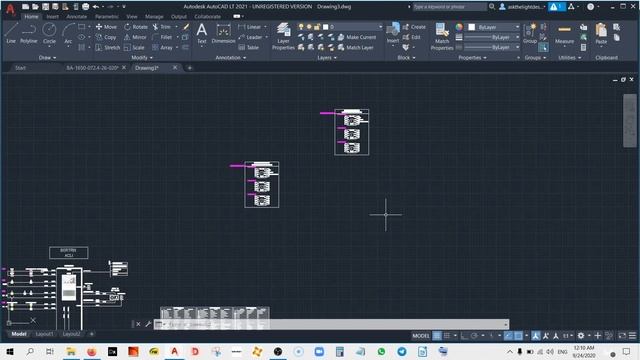Toggle group selection highlighted icon in Groups panel
This screenshot has height=360, width=640.
[x=543, y=48]
